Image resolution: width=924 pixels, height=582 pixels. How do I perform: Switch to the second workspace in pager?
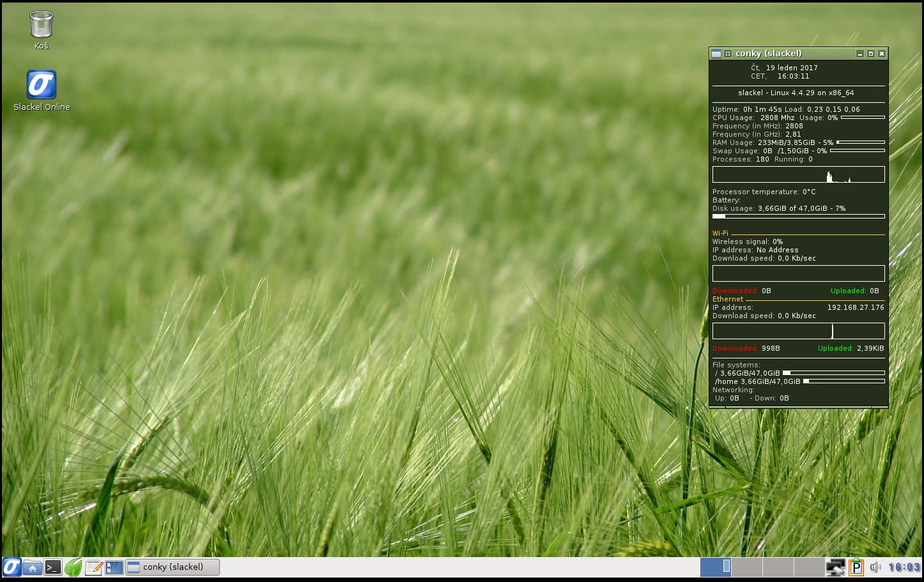[747, 567]
